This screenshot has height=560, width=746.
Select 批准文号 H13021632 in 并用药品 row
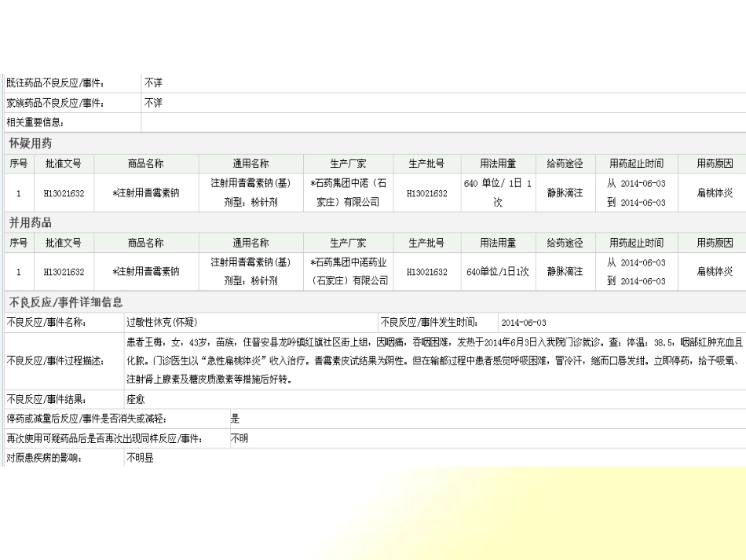coord(64,272)
